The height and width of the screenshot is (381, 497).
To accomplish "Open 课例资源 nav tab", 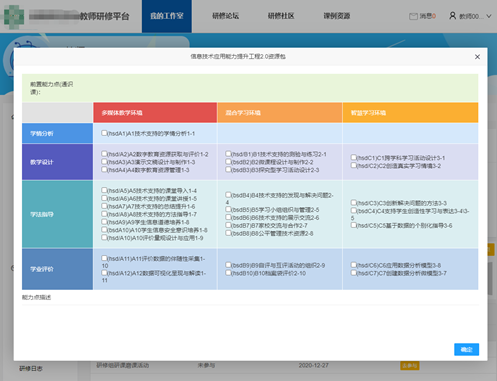I will (337, 16).
